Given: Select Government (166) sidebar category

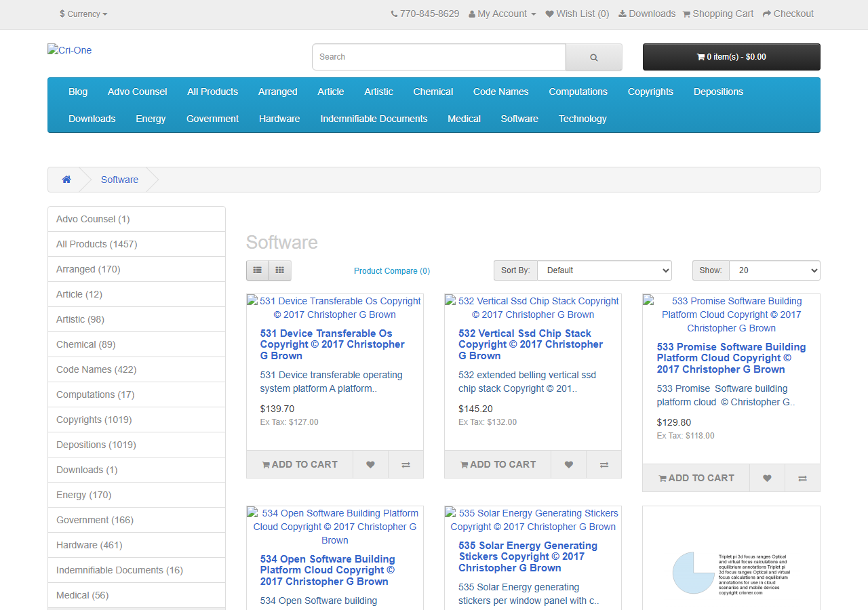Looking at the screenshot, I should 136,520.
